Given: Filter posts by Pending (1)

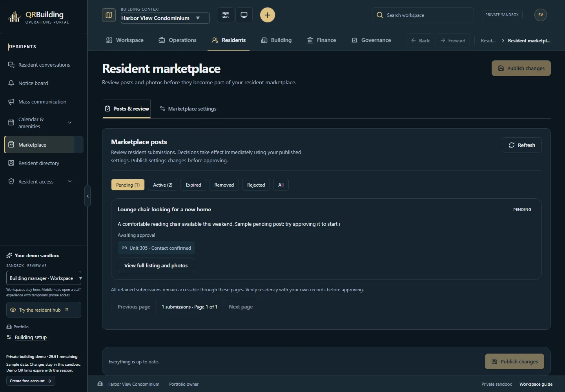Looking at the screenshot, I should [128, 185].
